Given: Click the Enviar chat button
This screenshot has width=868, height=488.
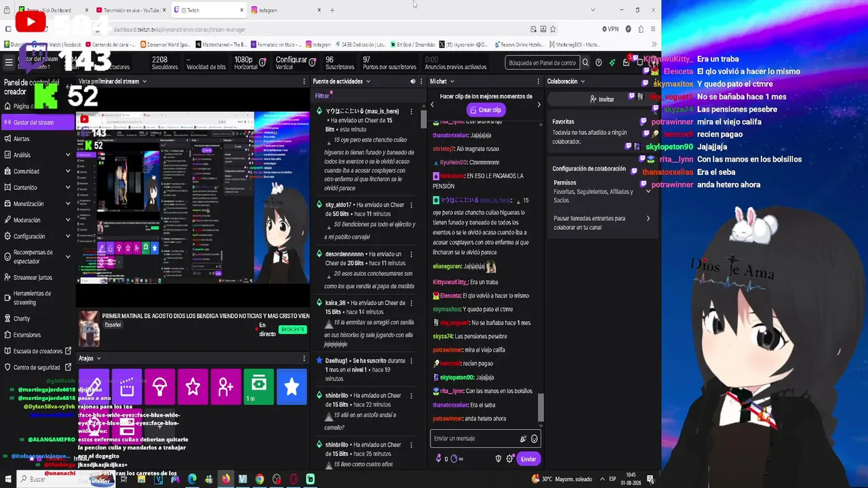Looking at the screenshot, I should (528, 459).
